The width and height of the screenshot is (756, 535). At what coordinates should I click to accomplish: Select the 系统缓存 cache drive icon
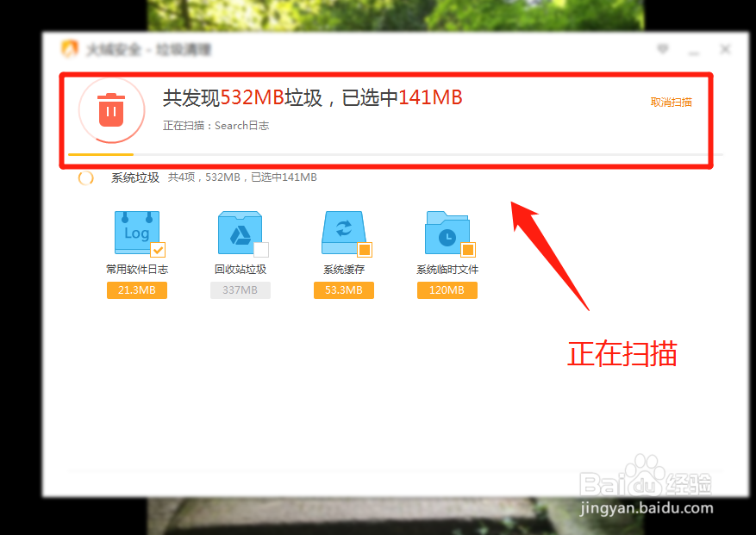point(343,230)
